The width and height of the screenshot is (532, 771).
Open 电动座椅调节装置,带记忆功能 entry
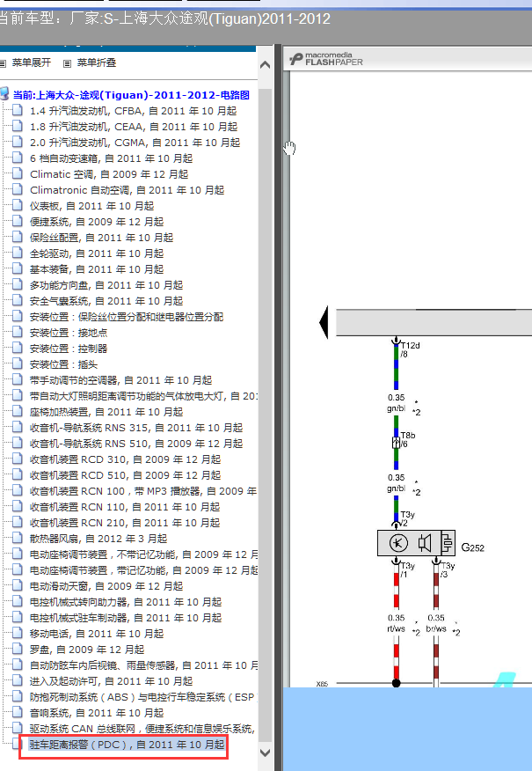pos(143,570)
